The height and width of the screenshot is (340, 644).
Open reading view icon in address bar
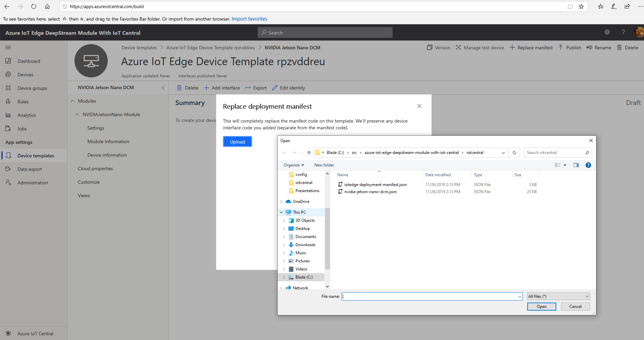pyautogui.click(x=570, y=6)
